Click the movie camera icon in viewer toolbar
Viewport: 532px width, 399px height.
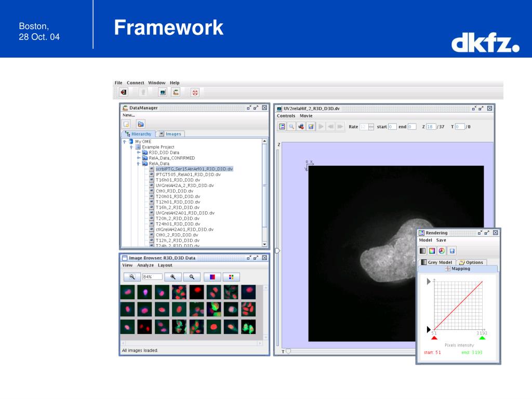point(301,127)
